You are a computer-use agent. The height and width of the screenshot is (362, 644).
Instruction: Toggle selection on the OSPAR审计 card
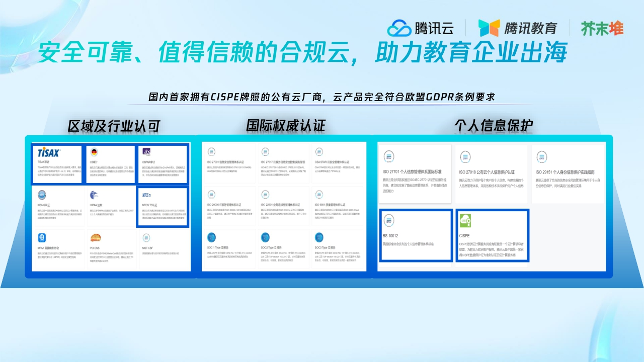pos(163,163)
